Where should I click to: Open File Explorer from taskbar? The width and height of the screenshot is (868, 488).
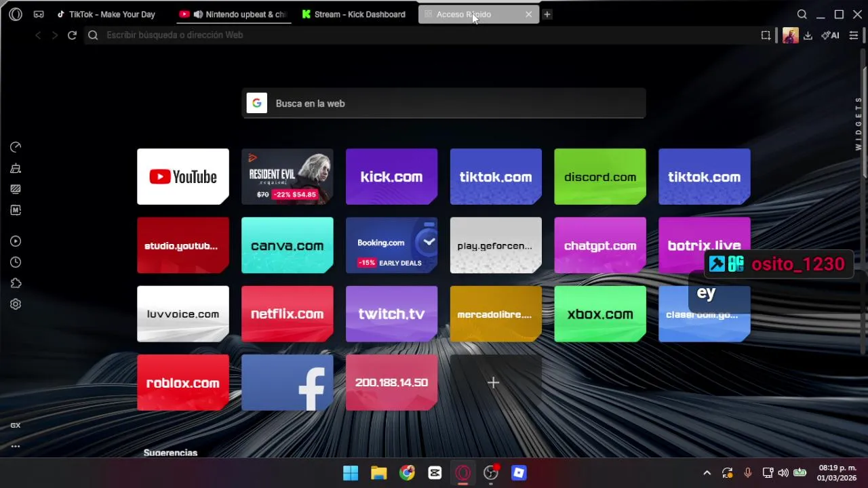(379, 473)
